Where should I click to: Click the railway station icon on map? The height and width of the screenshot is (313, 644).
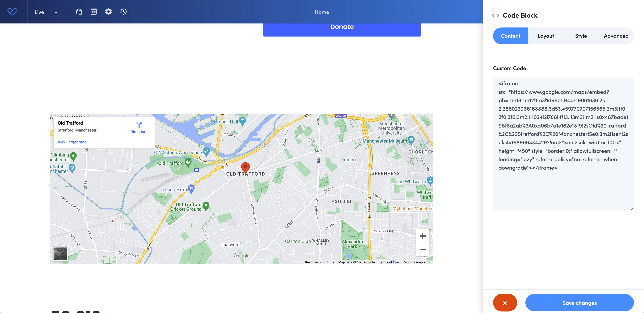point(113,221)
